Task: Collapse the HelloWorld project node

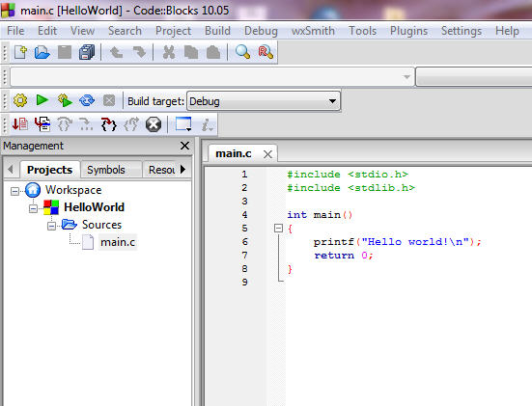Action: pos(33,208)
